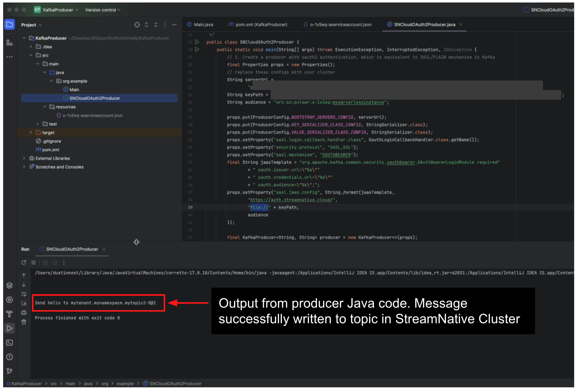Select Opened File using crosshair icon in Project toolbar
Viewport: 578px width, 392px height.
click(137, 25)
